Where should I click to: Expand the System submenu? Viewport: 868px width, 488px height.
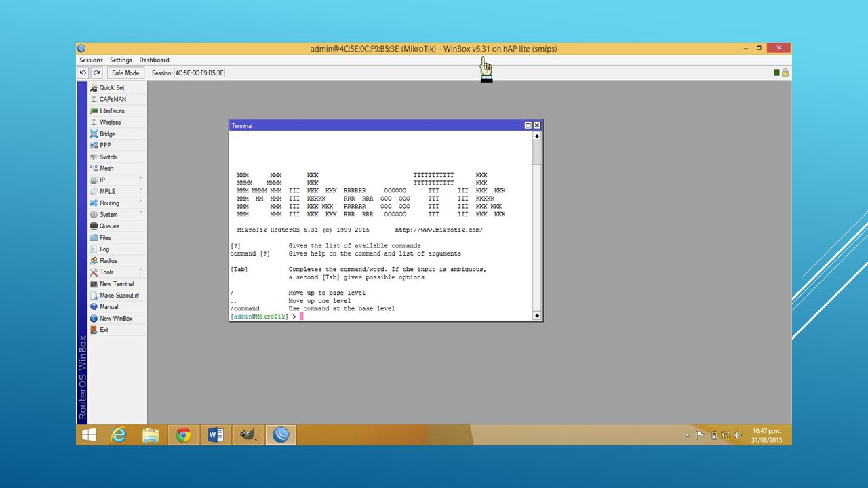pos(141,214)
